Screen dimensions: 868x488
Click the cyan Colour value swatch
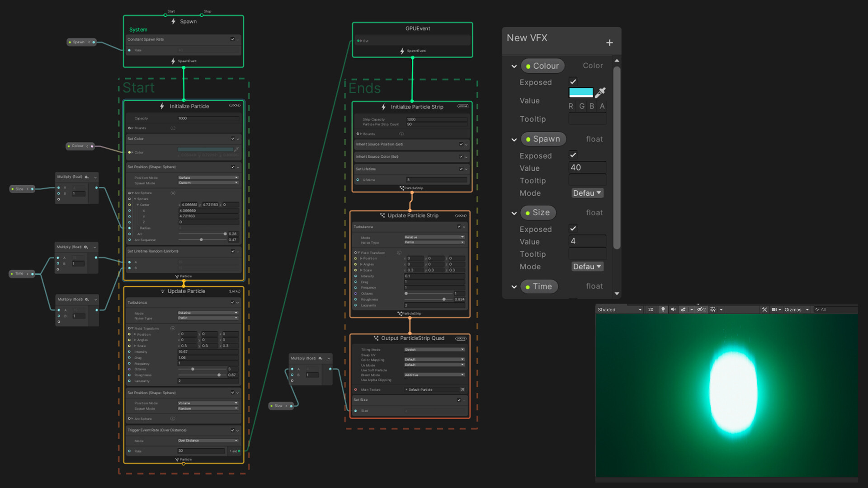[581, 93]
